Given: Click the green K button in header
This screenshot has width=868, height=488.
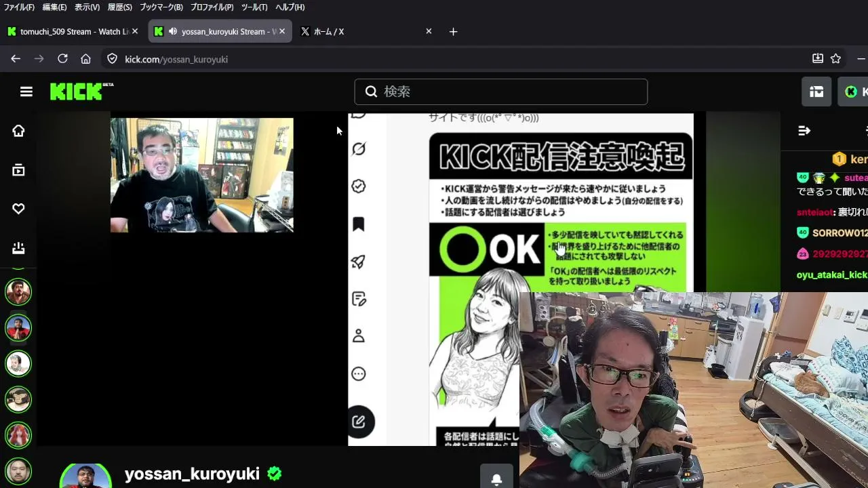Looking at the screenshot, I should coord(854,91).
